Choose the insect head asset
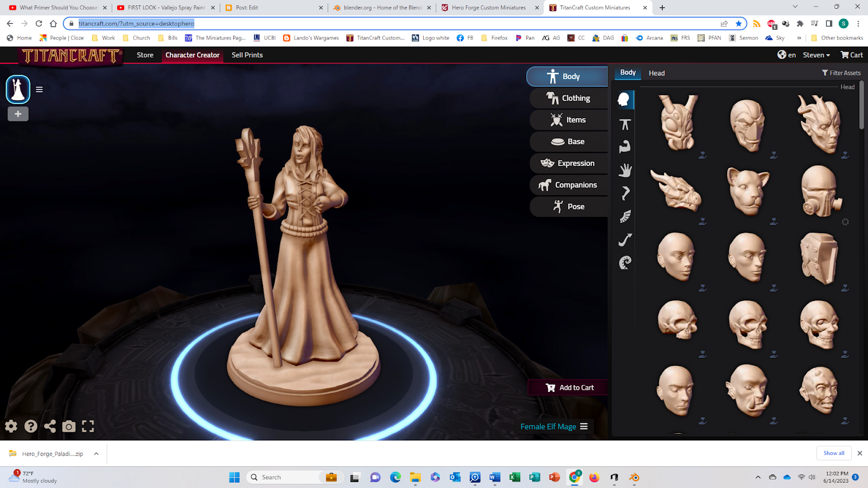Image resolution: width=868 pixels, height=488 pixels. (678, 124)
